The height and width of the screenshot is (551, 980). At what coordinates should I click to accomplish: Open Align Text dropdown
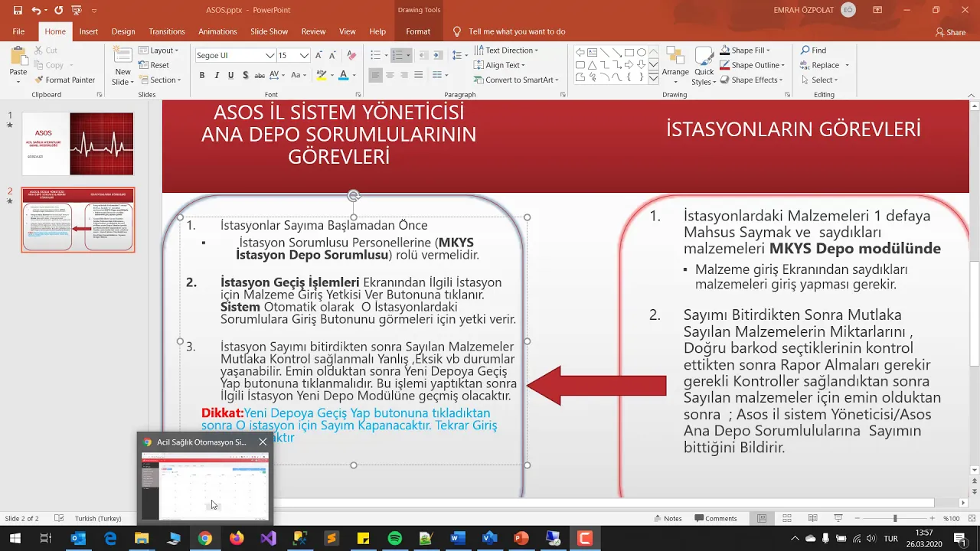(500, 65)
